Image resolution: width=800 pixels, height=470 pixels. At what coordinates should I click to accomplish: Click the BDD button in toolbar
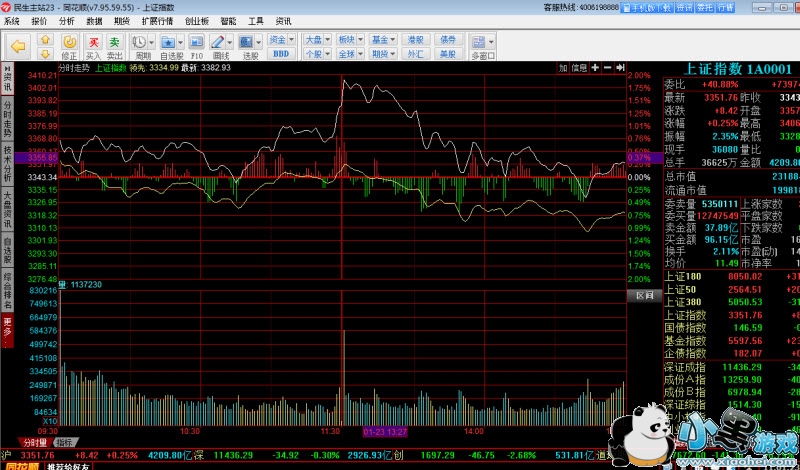(x=281, y=53)
